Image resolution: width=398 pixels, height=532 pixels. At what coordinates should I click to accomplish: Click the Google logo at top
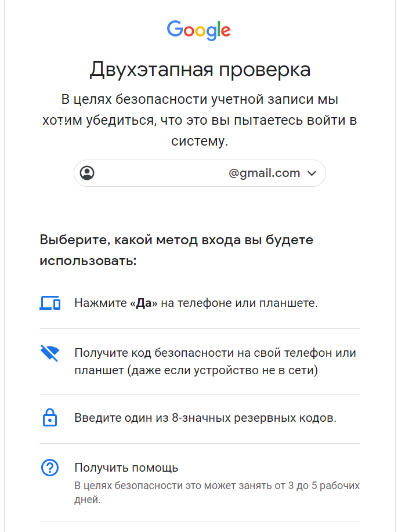point(199,31)
